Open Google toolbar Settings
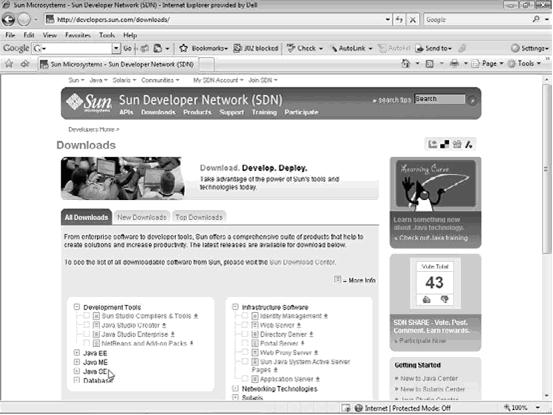The width and height of the screenshot is (553, 415). tap(530, 48)
